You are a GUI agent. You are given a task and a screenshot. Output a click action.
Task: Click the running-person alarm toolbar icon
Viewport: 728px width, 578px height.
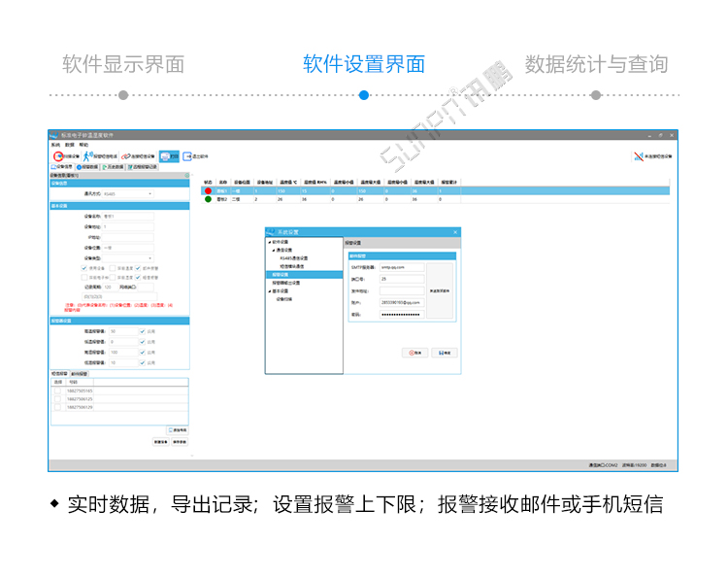[88, 155]
